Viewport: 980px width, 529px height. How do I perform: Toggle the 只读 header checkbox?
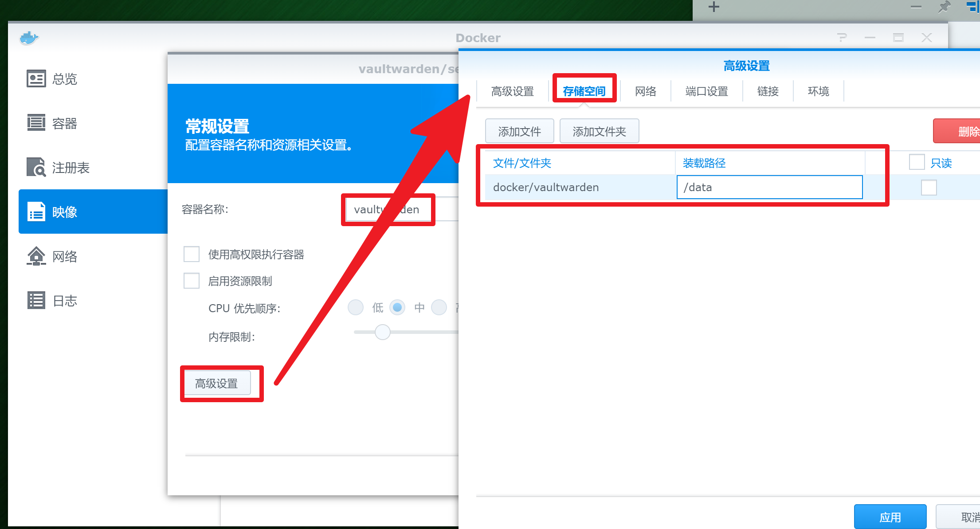click(917, 162)
